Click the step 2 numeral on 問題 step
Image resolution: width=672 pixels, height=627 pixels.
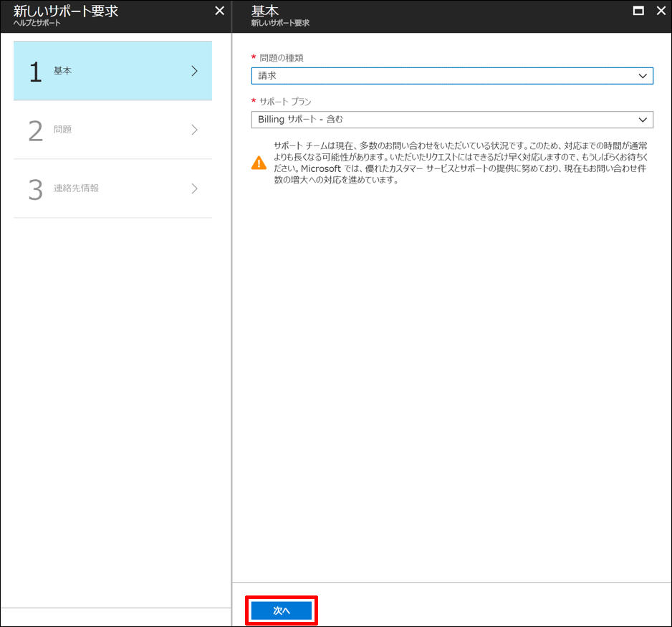(x=35, y=130)
